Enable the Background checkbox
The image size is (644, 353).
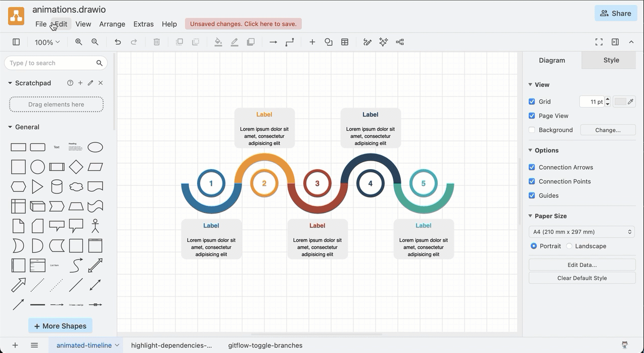pos(532,130)
